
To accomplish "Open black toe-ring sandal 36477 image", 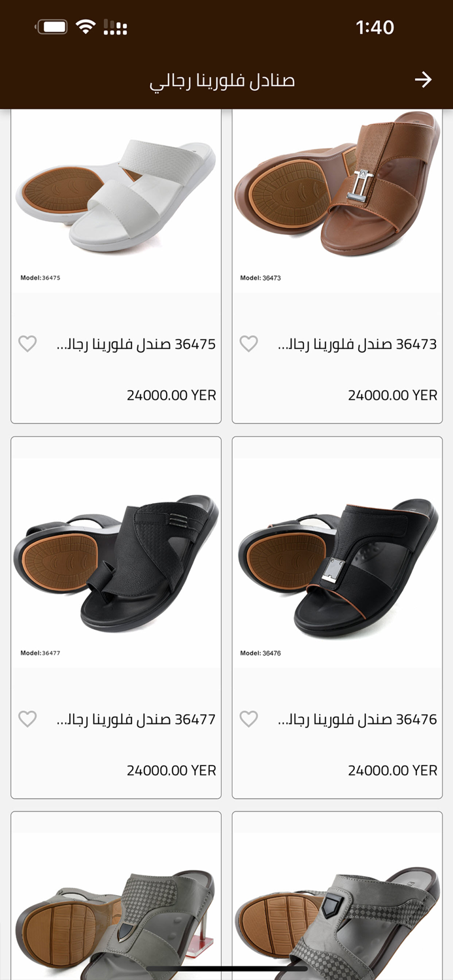I will pos(116,562).
